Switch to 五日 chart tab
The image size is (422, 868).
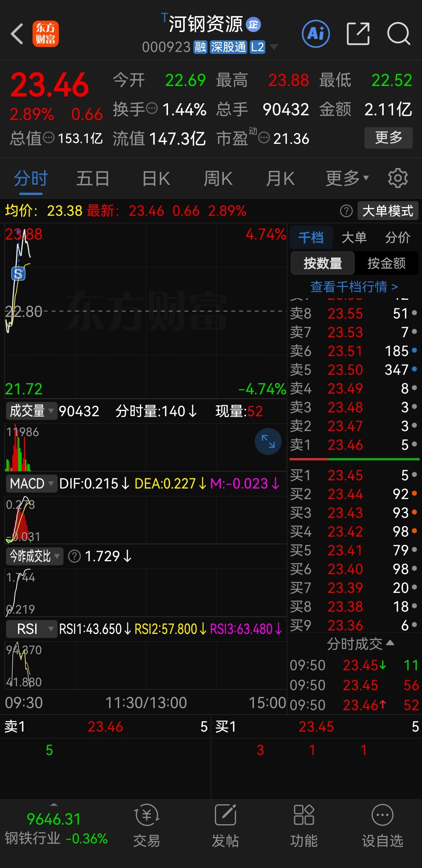[93, 178]
